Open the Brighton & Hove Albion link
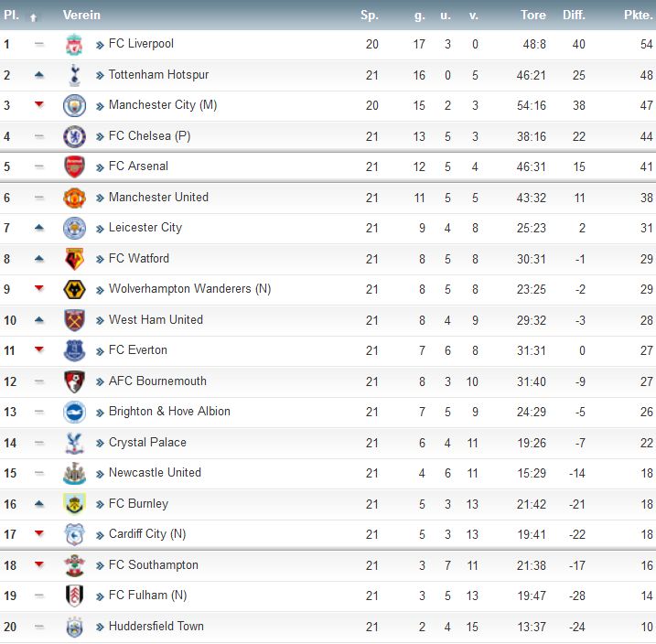The image size is (656, 644). click(x=169, y=411)
